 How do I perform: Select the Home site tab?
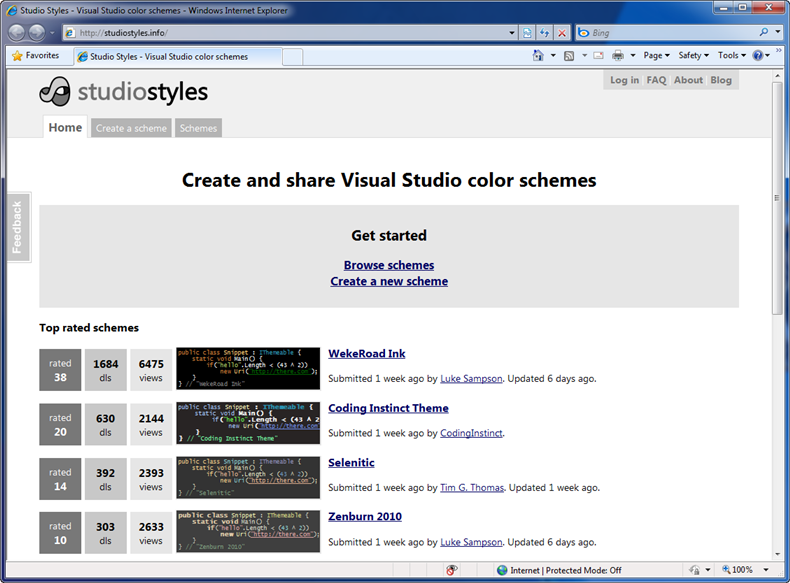65,127
